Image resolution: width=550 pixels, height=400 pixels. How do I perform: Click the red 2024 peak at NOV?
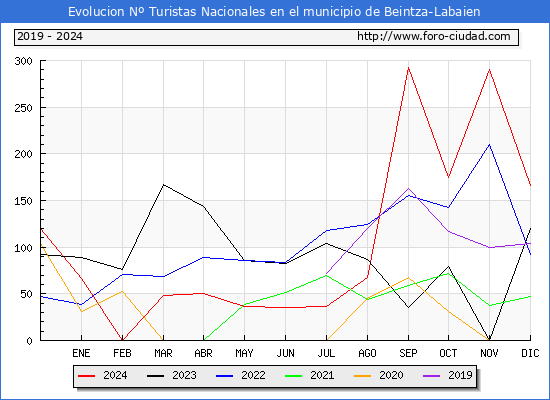click(x=489, y=69)
